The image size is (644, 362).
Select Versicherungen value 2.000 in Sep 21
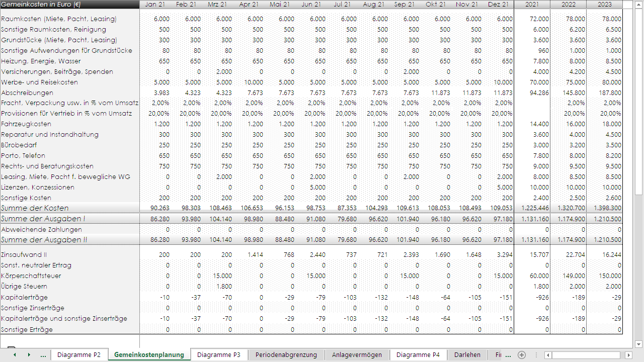(411, 71)
